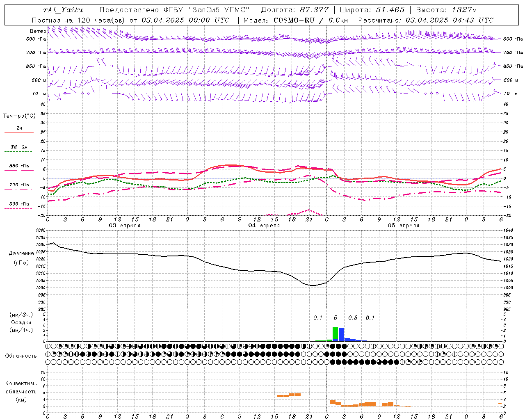Image resolution: width=525 pixels, height=420 pixels.
Task: Click the date label 03 апреля
Action: tap(124, 226)
